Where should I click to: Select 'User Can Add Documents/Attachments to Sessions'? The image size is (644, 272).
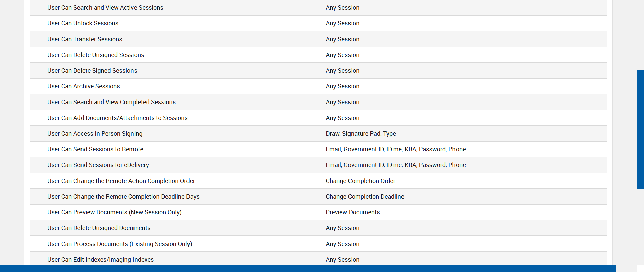(x=117, y=118)
